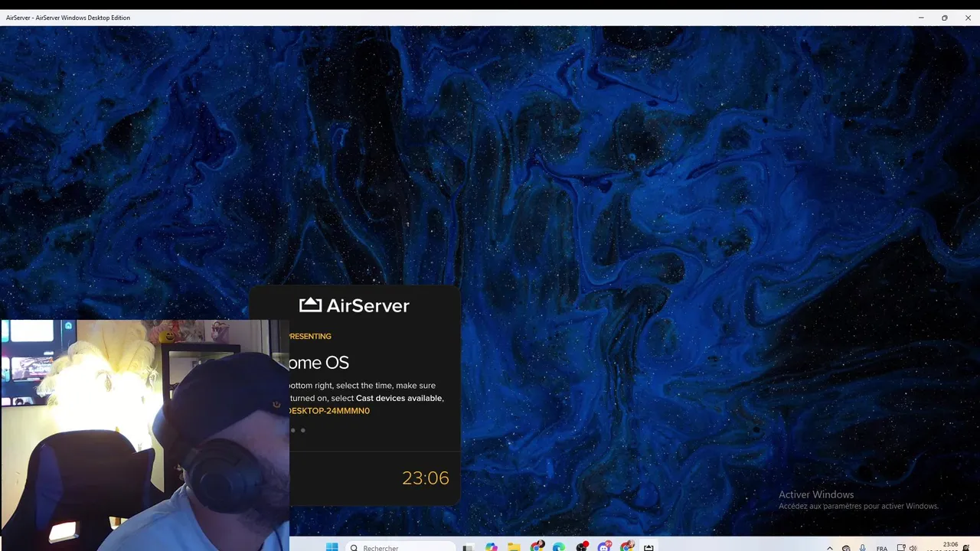Open File Explorer folder icon
The width and height of the screenshot is (980, 551).
click(x=514, y=547)
